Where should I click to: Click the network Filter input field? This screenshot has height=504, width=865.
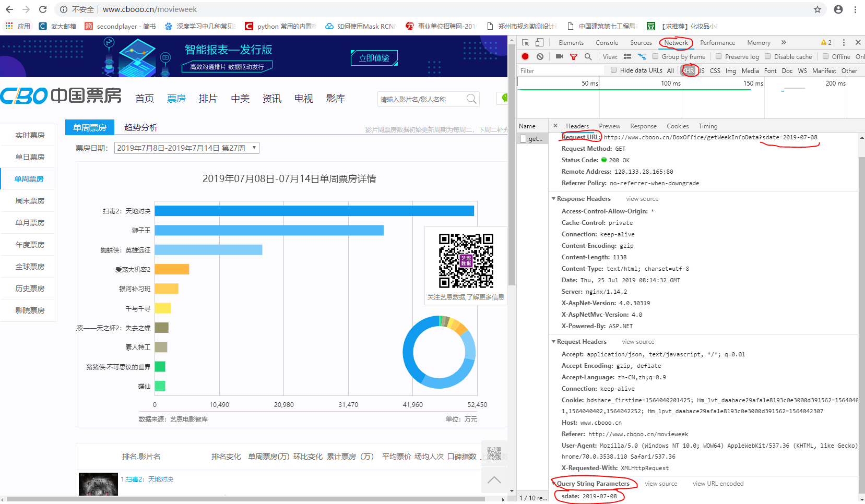click(x=561, y=70)
